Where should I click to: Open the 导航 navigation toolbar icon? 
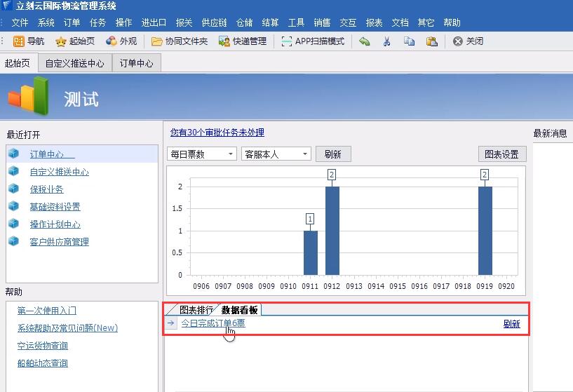(19, 41)
